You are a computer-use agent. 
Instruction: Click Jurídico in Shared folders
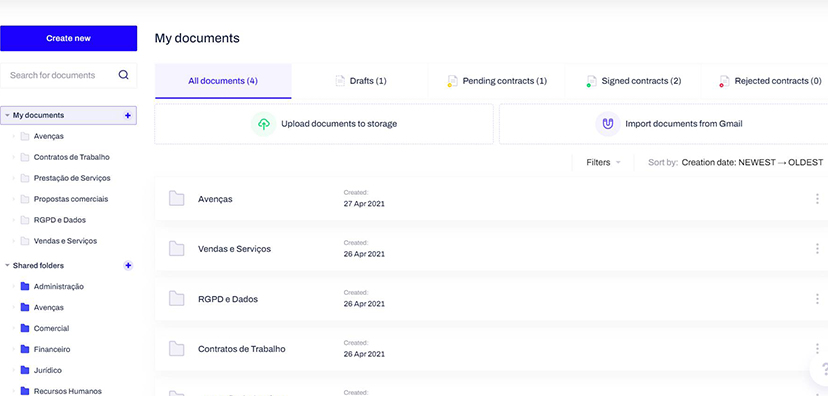click(48, 370)
